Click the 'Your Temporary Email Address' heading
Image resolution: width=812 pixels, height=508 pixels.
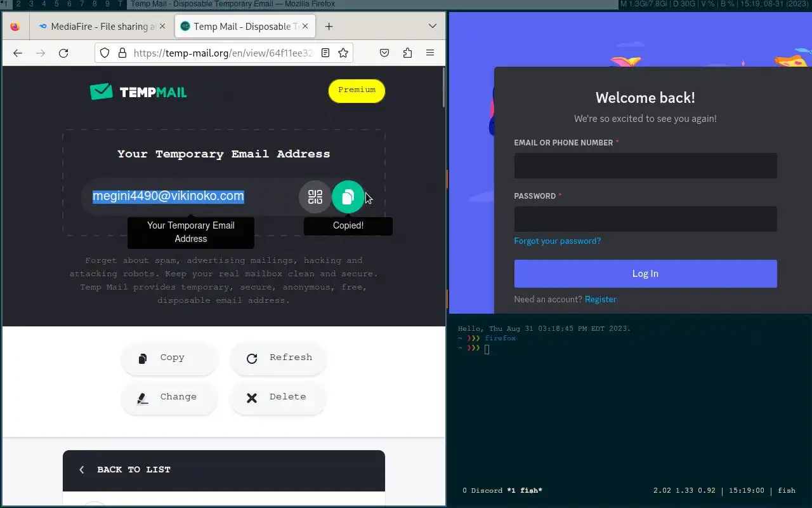click(223, 154)
